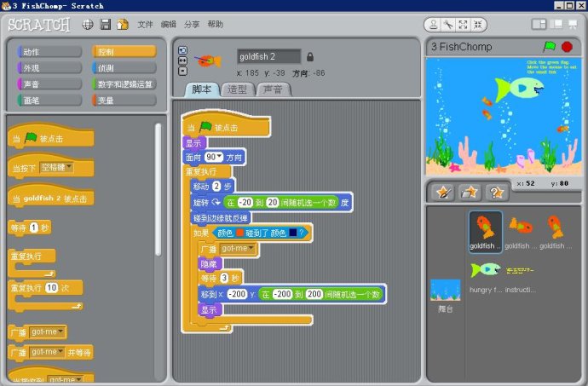The image size is (588, 386).
Task: Switch to the 脚本 tab
Action: [202, 89]
